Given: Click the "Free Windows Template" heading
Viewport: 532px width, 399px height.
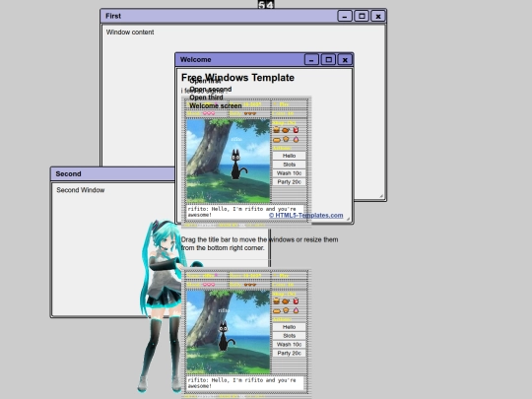Looking at the screenshot, I should [x=237, y=78].
